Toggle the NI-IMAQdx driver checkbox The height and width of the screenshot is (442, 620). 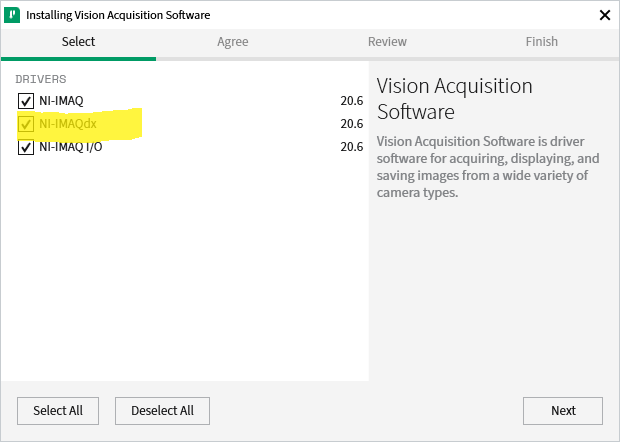coord(26,124)
